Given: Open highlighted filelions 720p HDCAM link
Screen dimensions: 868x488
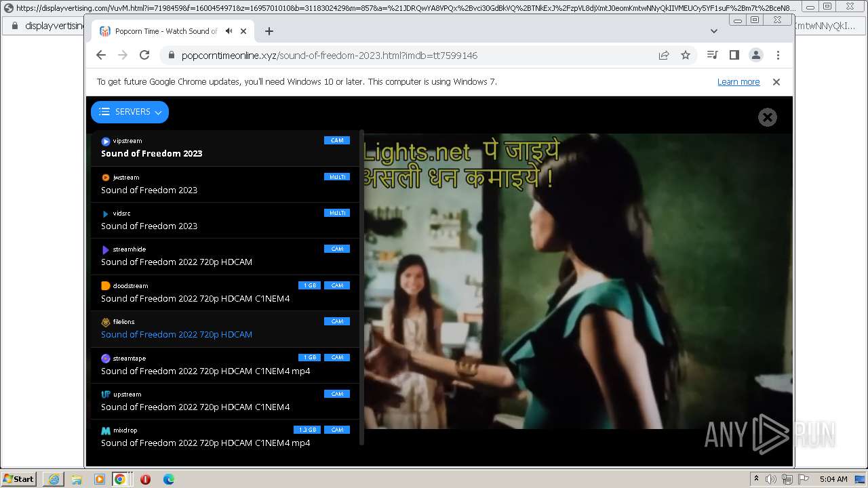Looking at the screenshot, I should [x=176, y=334].
